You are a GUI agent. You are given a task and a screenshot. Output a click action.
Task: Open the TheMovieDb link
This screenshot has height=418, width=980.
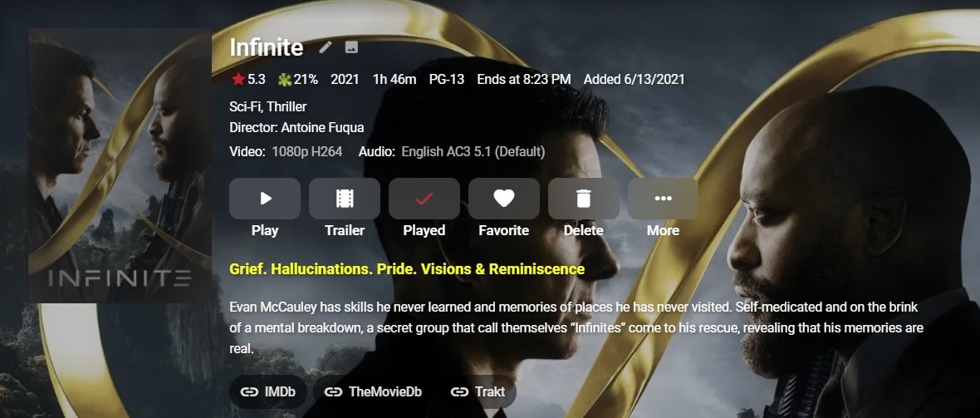click(373, 391)
